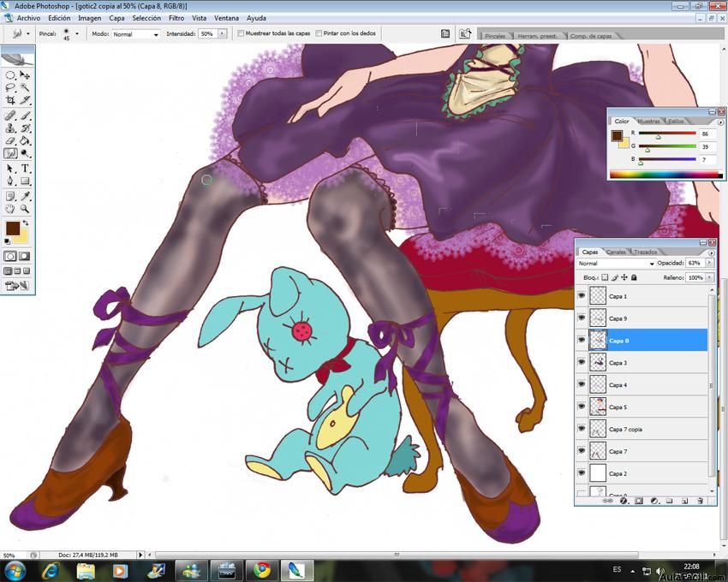728x582 pixels.
Task: Switch to Quick Mask mode
Action: click(24, 256)
